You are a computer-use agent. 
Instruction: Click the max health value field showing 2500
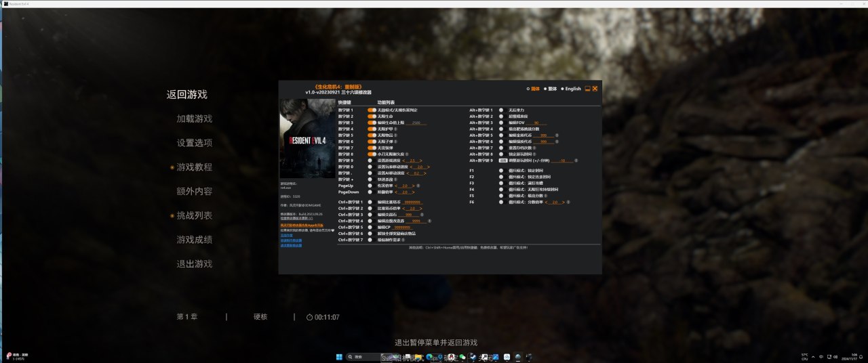[x=416, y=123]
